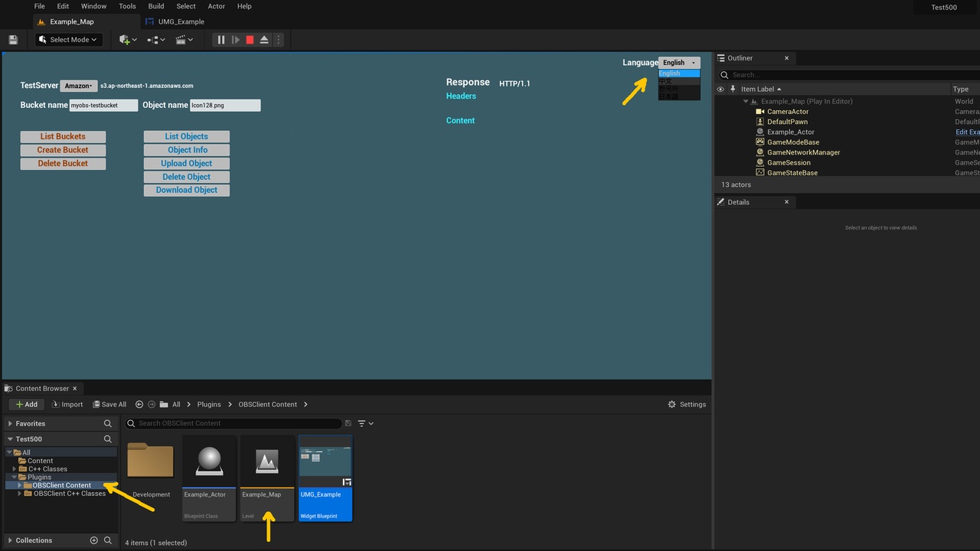
Task: Click the Object Info button
Action: (187, 150)
